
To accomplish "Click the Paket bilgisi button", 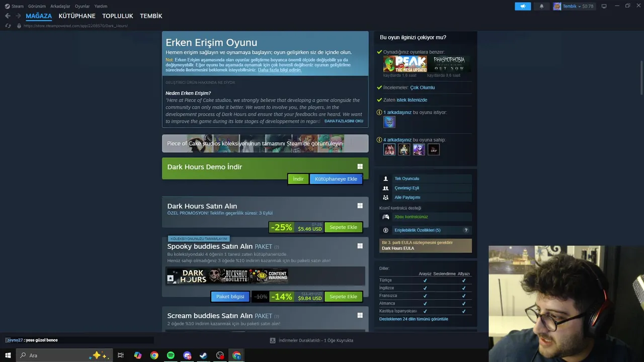I will 230,297.
